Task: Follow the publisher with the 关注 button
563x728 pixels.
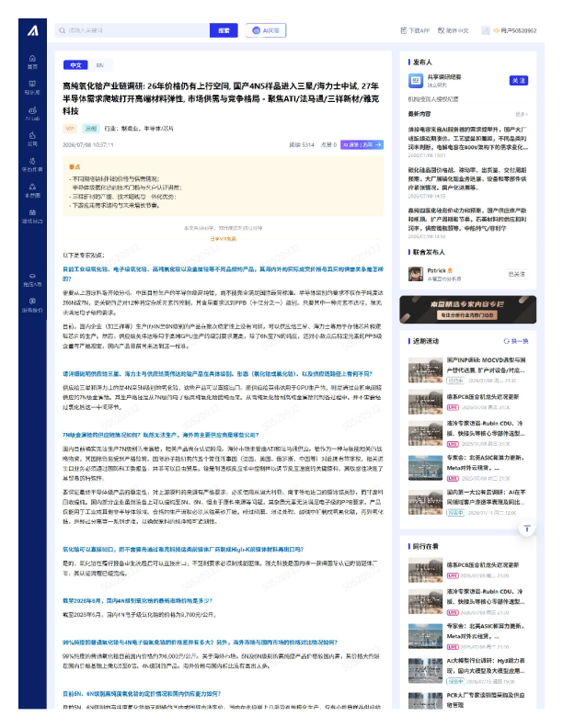Action: point(519,81)
